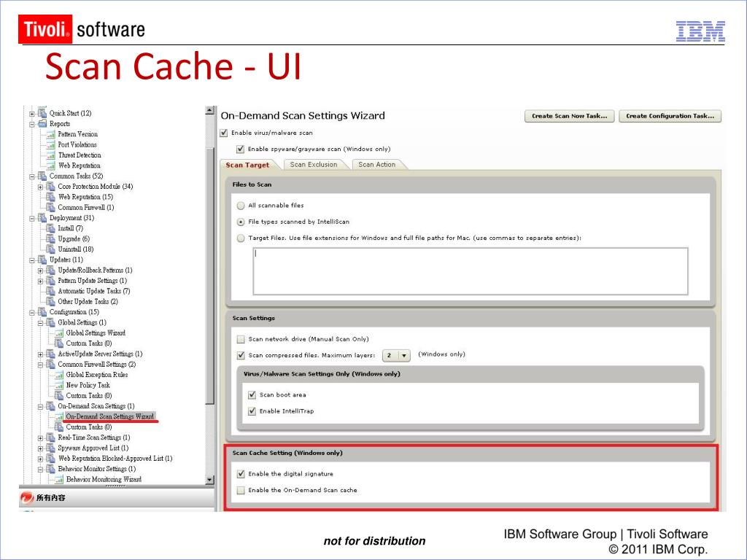Screen dimensions: 747x560
Task: Open the Port Violations report icon
Action: 50,145
